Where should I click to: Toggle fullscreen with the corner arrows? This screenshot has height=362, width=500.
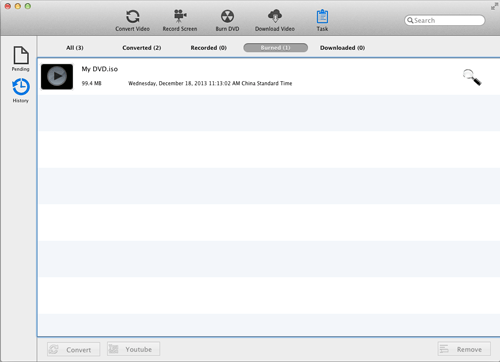[x=494, y=6]
